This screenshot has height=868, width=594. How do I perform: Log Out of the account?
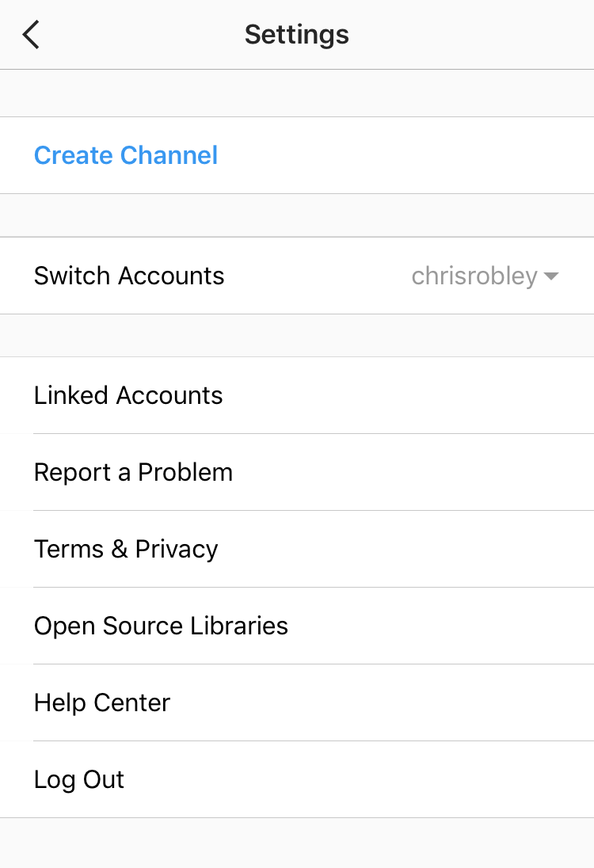tap(78, 779)
